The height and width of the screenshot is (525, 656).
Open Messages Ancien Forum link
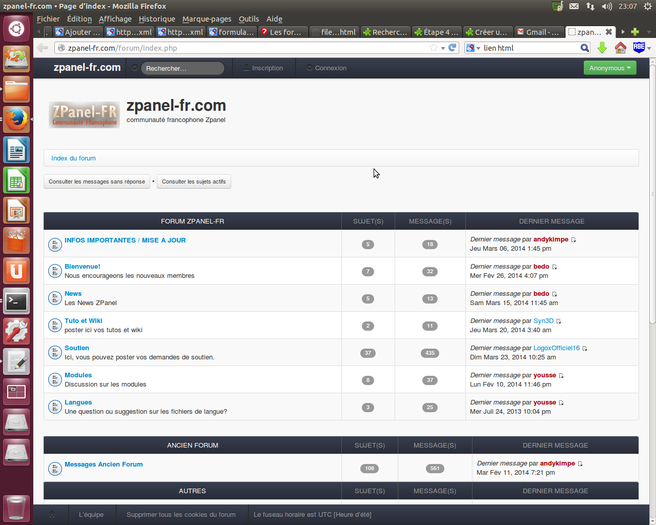pos(103,464)
